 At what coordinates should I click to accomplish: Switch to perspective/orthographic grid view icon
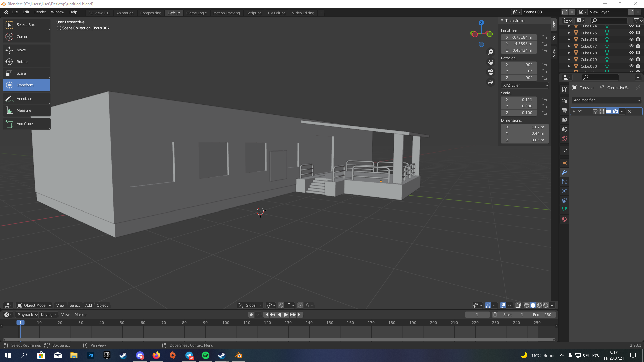(x=491, y=82)
